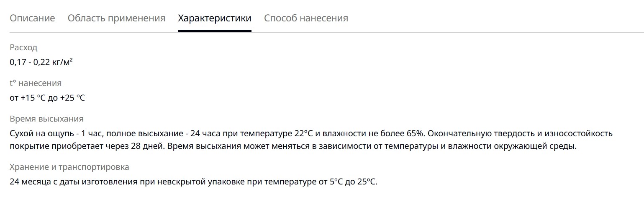Click the Хранение и транспортировка heading
Image resolution: width=644 pixels, height=205 pixels.
click(69, 167)
